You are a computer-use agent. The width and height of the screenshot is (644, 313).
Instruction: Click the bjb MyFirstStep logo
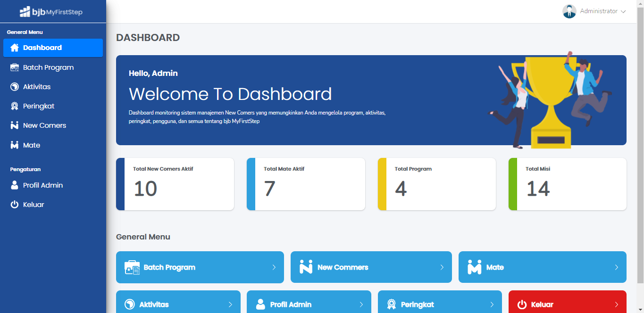pyautogui.click(x=51, y=12)
